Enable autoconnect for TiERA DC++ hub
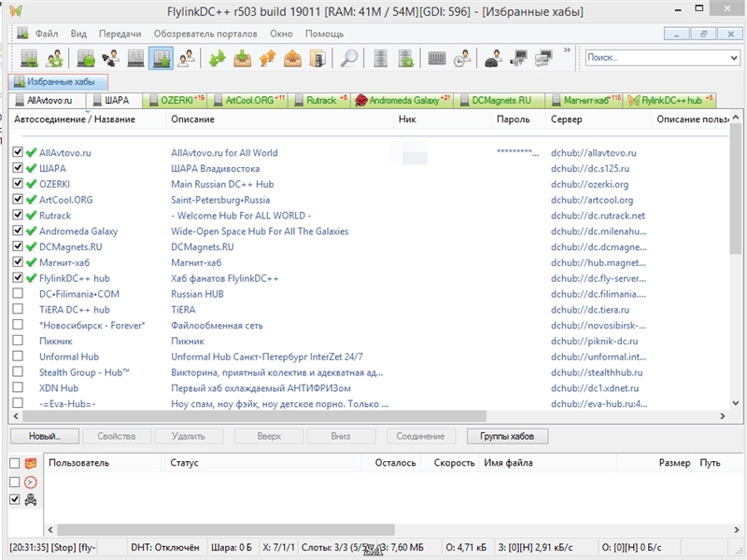747x560 pixels. 18,309
